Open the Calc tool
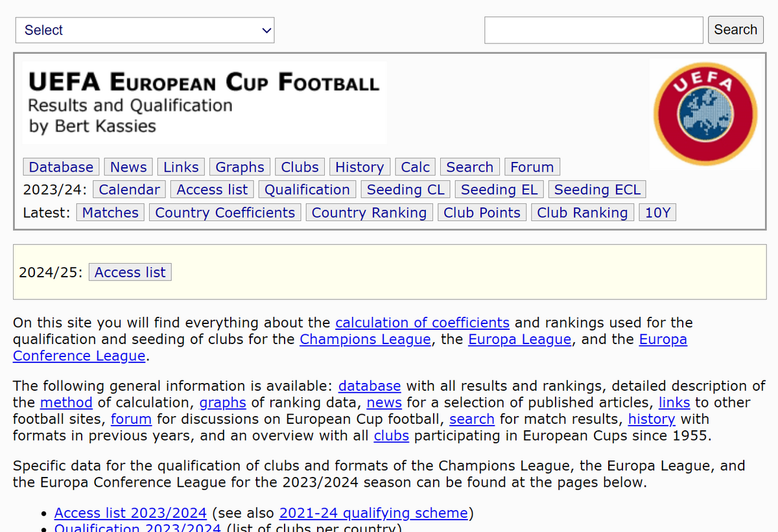Viewport: 778px width, 532px height. [415, 167]
